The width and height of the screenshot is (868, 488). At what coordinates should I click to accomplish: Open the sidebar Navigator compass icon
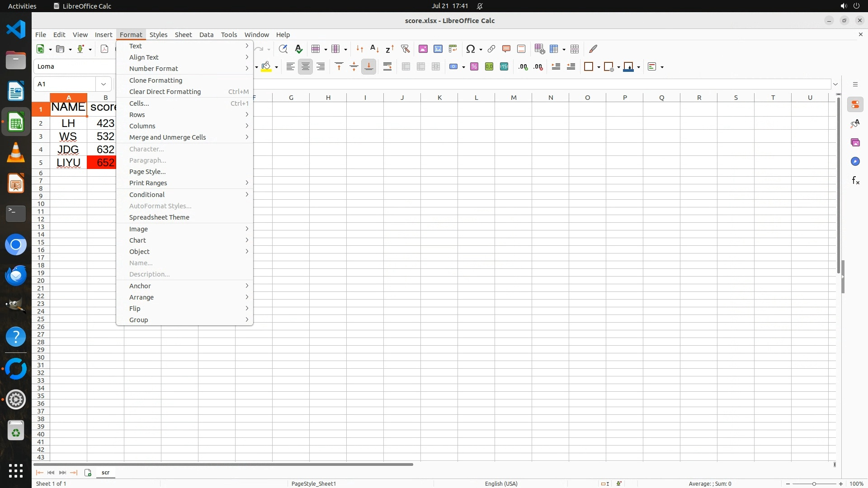coord(855,162)
